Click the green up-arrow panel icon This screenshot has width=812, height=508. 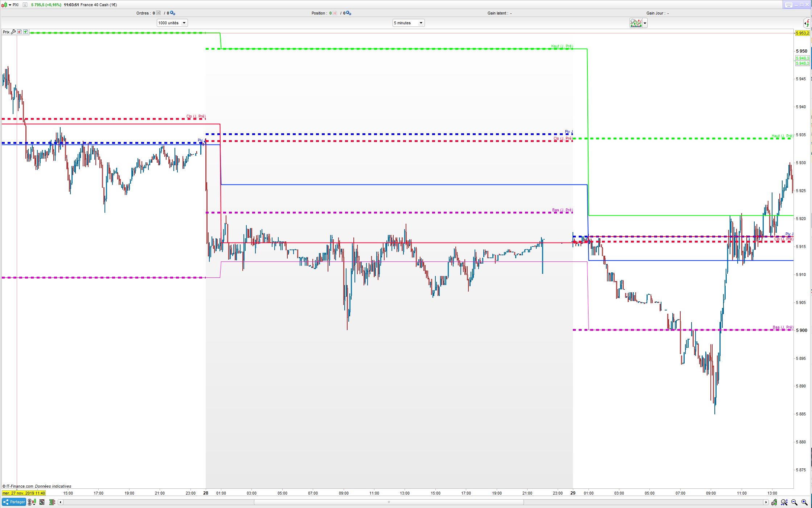25,32
